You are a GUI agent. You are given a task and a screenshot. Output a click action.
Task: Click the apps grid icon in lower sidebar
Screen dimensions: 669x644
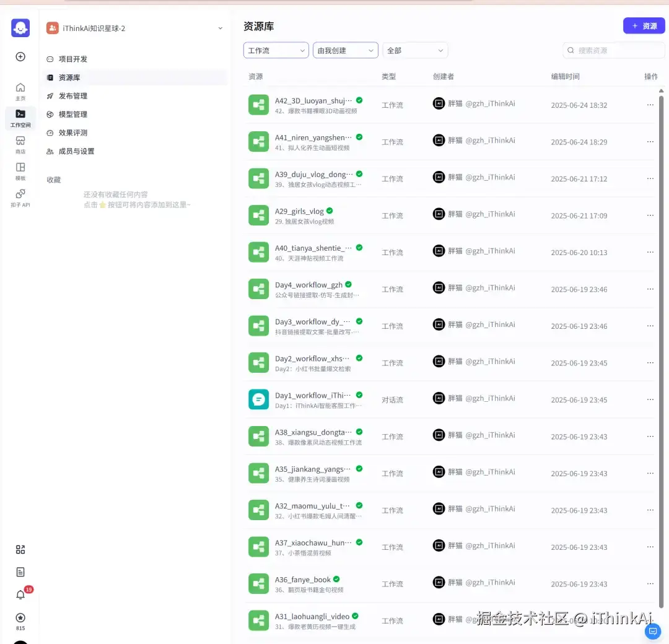[20, 549]
